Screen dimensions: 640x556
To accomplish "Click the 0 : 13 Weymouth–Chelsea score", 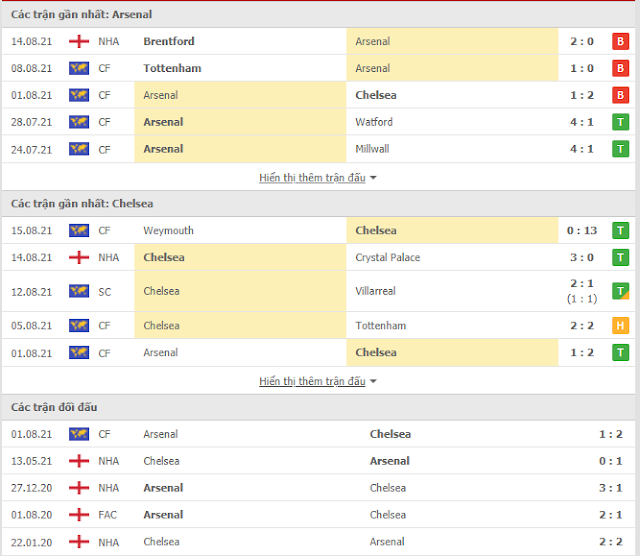I will point(582,231).
